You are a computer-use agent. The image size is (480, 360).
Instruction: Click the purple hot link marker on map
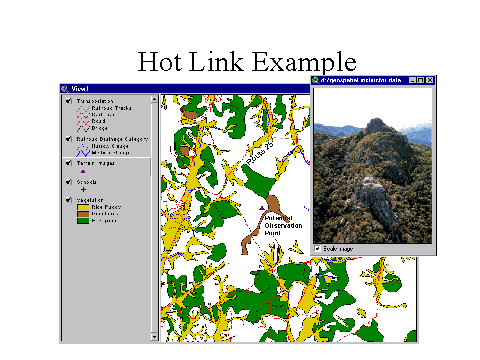pyautogui.click(x=262, y=208)
